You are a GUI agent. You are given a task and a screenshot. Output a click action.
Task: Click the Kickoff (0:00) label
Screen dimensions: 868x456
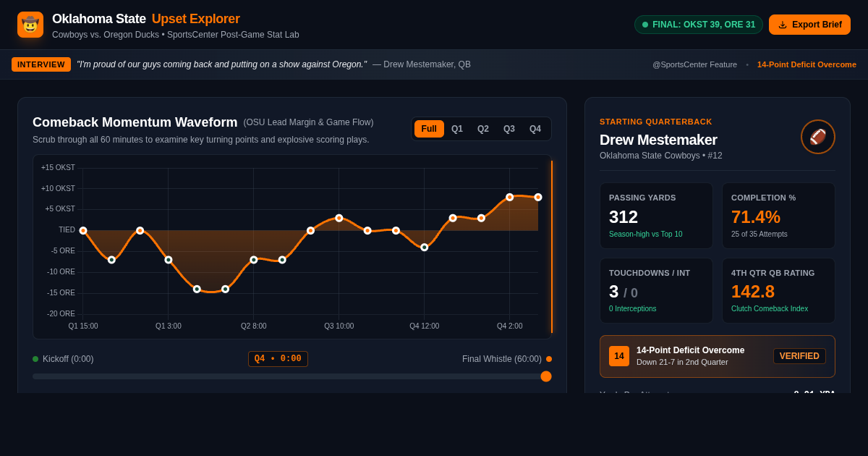tap(68, 359)
